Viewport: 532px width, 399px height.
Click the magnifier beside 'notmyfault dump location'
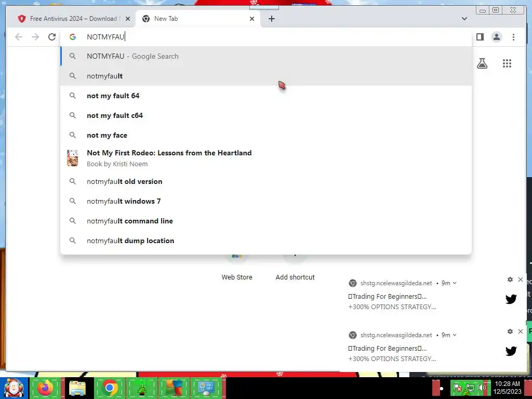point(72,241)
